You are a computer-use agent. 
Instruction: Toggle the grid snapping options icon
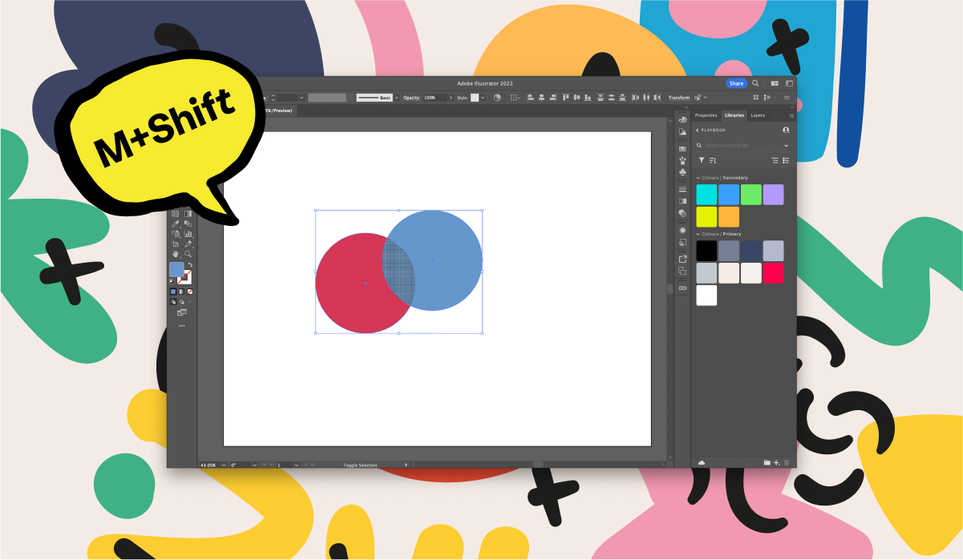point(515,98)
